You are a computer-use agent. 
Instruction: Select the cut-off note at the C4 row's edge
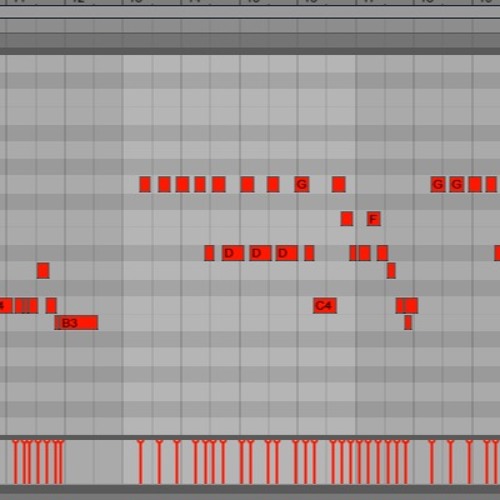coord(6,306)
